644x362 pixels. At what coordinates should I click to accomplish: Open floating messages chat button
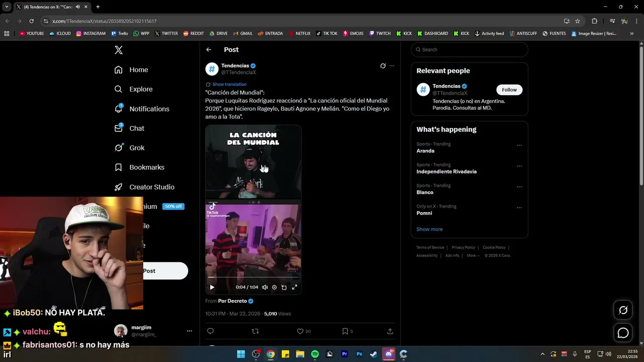click(x=623, y=333)
